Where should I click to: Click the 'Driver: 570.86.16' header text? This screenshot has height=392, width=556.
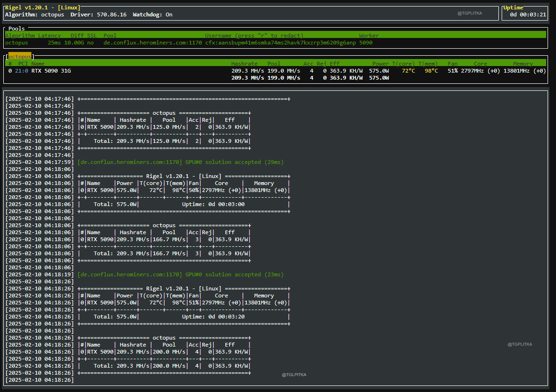click(x=98, y=15)
